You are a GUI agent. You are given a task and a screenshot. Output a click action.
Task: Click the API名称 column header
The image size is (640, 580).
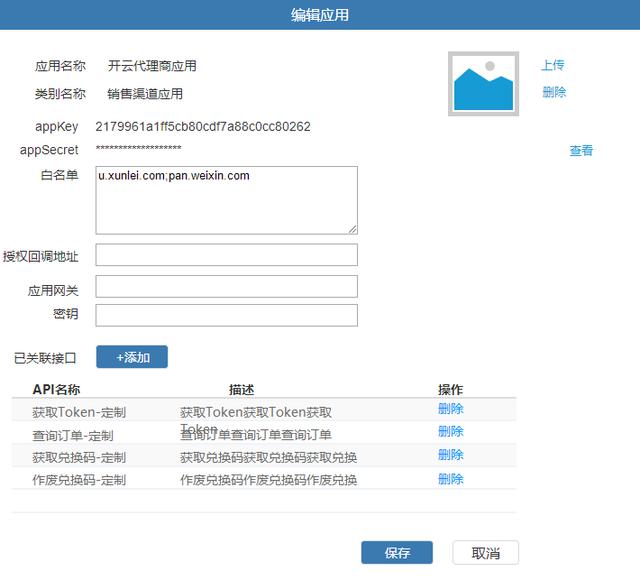56,389
